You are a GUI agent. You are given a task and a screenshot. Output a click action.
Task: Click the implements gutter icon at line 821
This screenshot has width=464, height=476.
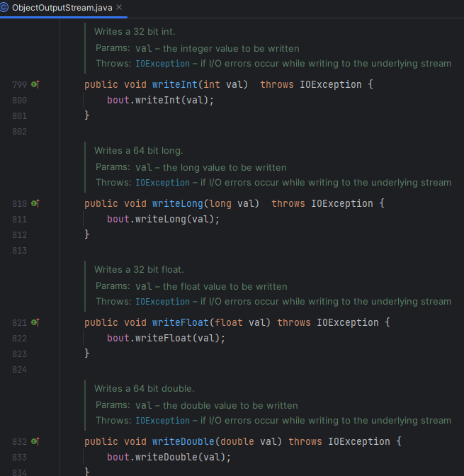(35, 322)
